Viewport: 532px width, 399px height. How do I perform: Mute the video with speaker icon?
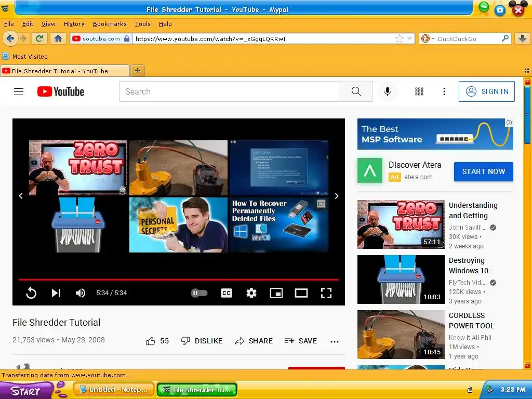point(81,293)
